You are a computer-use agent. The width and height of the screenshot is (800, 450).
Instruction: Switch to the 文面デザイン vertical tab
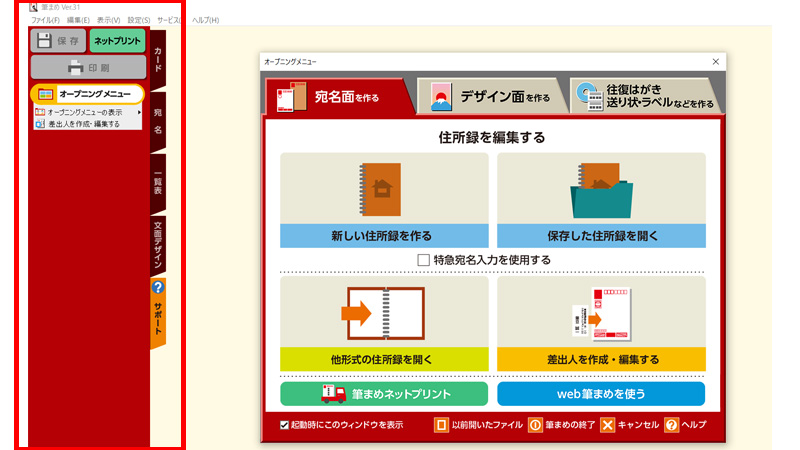click(x=158, y=245)
